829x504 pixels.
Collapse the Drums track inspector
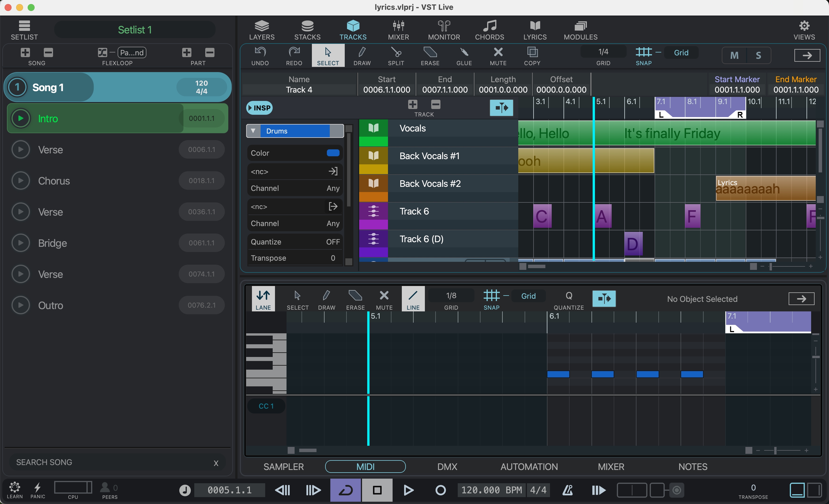click(x=254, y=131)
